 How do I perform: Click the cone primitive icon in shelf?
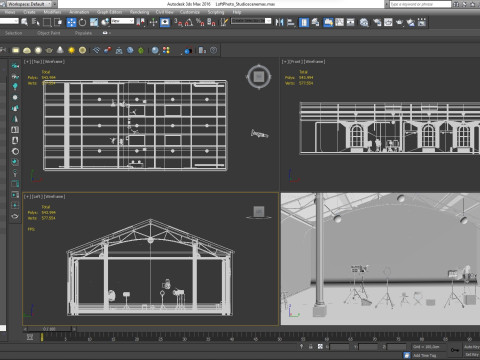coord(60,50)
